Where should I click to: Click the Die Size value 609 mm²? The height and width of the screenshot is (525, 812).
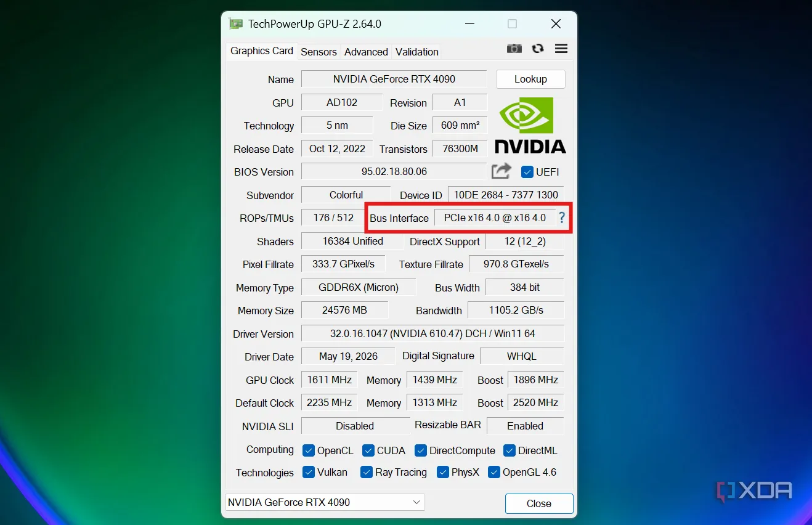click(x=460, y=125)
